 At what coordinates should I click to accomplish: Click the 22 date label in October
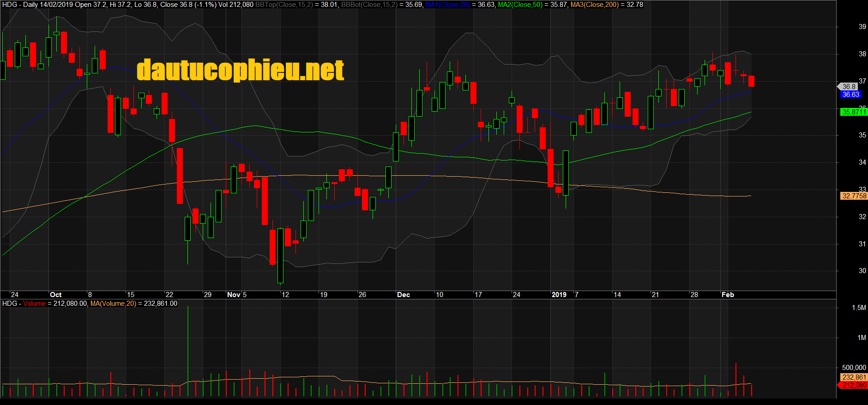pyautogui.click(x=169, y=295)
